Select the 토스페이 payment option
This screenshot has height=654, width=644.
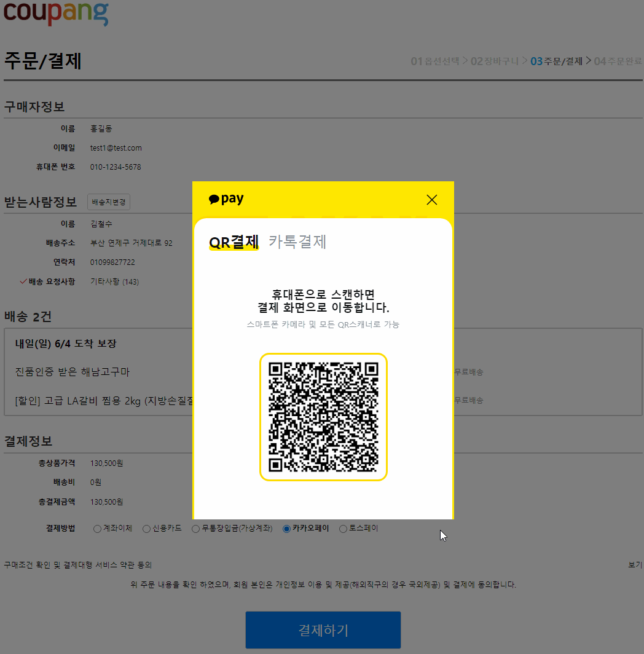(342, 528)
